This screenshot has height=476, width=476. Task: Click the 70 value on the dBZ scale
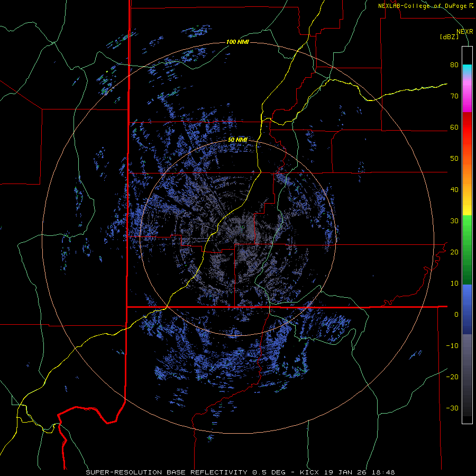click(454, 96)
